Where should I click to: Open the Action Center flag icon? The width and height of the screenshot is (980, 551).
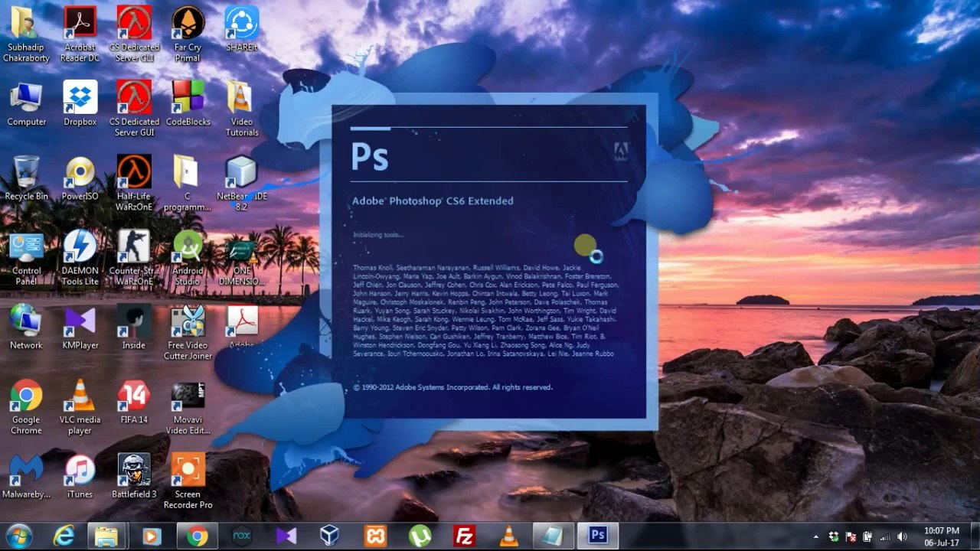[x=851, y=537]
